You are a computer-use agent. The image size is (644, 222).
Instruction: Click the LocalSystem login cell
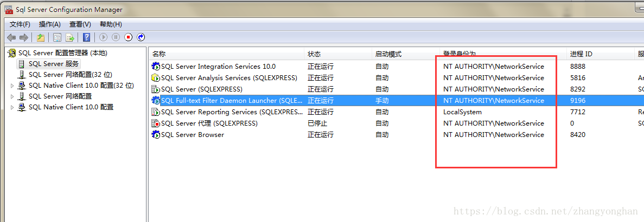point(462,112)
